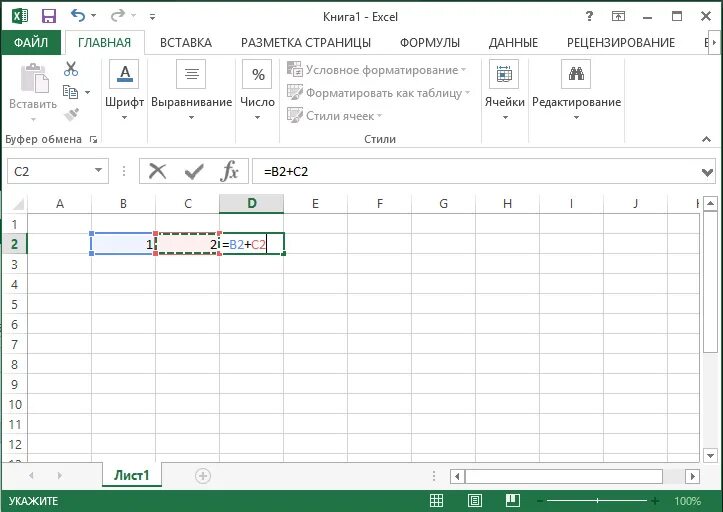723x512 pixels.
Task: Open the Name Box dropdown arrow
Action: click(98, 171)
